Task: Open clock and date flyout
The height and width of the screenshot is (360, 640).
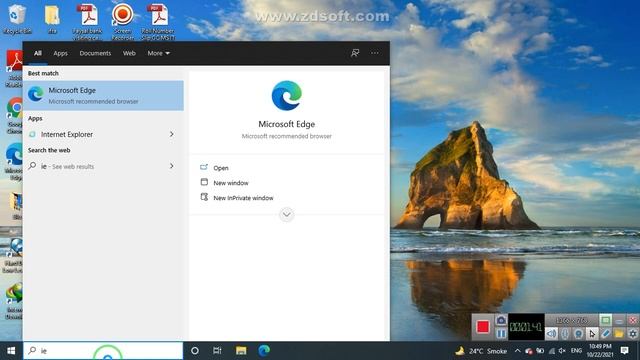Action: click(x=600, y=351)
